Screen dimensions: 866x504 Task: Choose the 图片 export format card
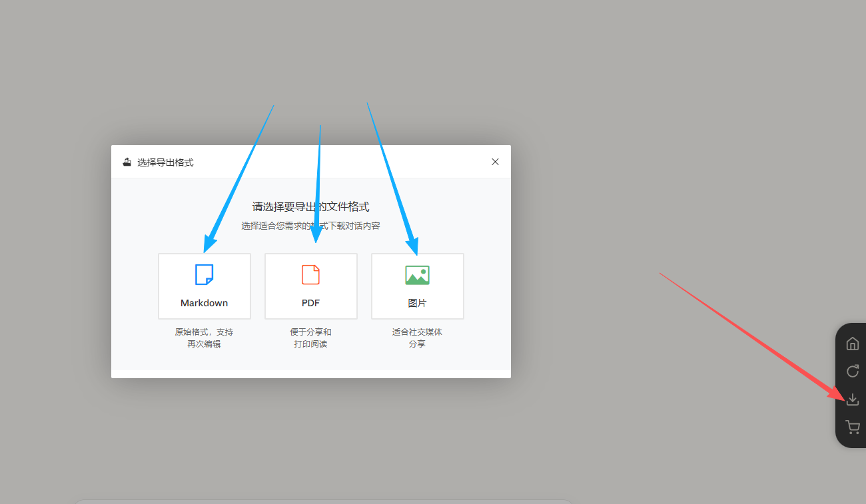tap(417, 286)
